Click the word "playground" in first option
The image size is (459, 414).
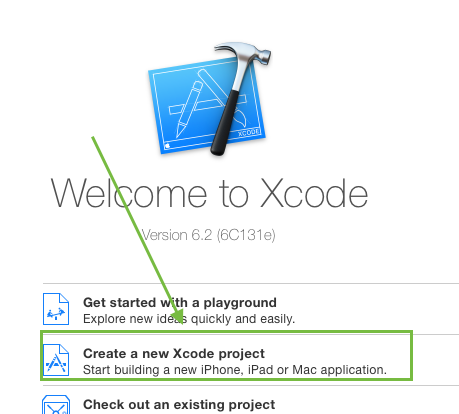point(240,303)
